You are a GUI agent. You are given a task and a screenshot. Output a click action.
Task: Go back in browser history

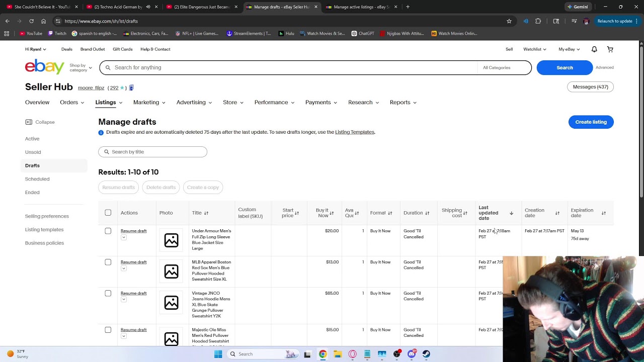[x=7, y=21]
